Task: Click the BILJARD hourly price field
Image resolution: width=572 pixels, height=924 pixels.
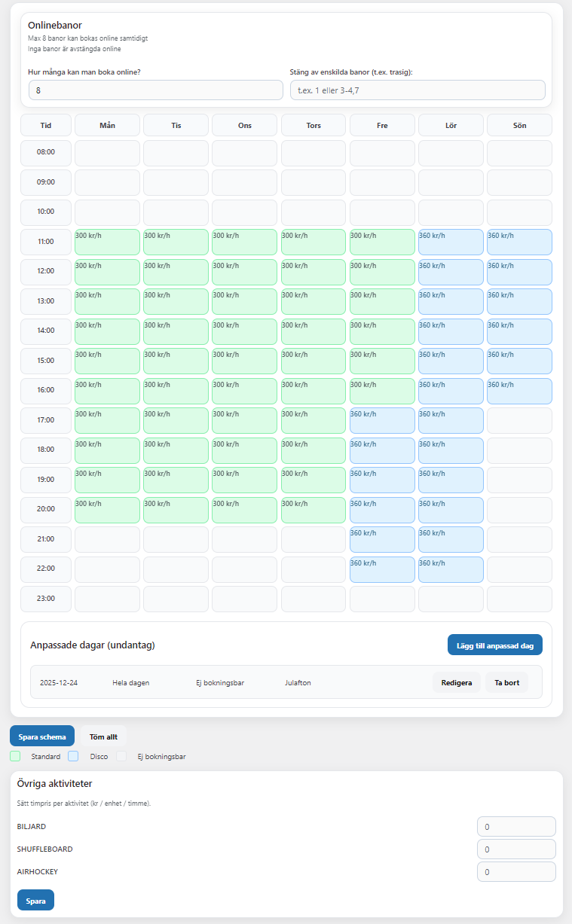Action: (x=516, y=826)
